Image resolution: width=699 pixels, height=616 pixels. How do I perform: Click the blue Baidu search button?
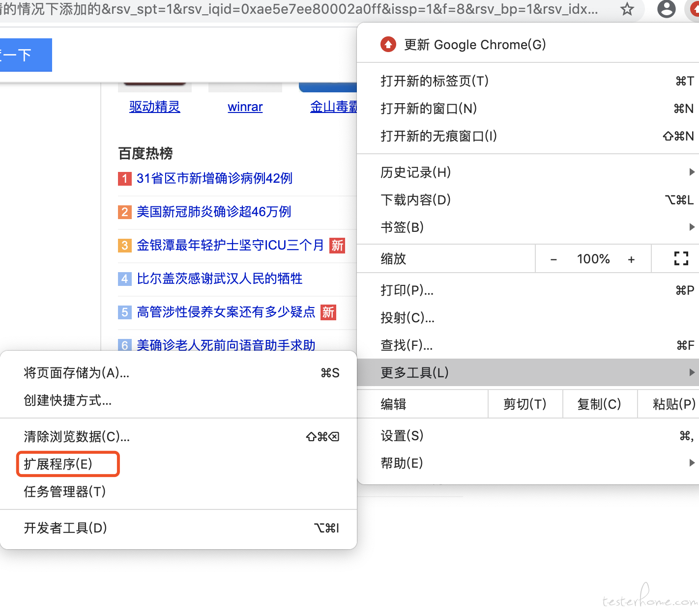[26, 55]
